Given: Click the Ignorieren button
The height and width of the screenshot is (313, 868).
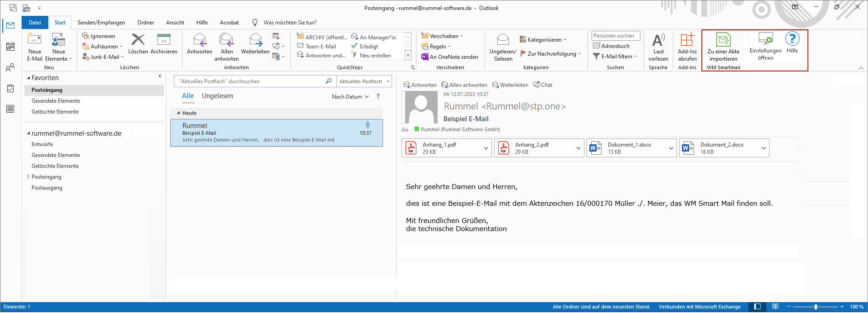Looking at the screenshot, I should (98, 36).
